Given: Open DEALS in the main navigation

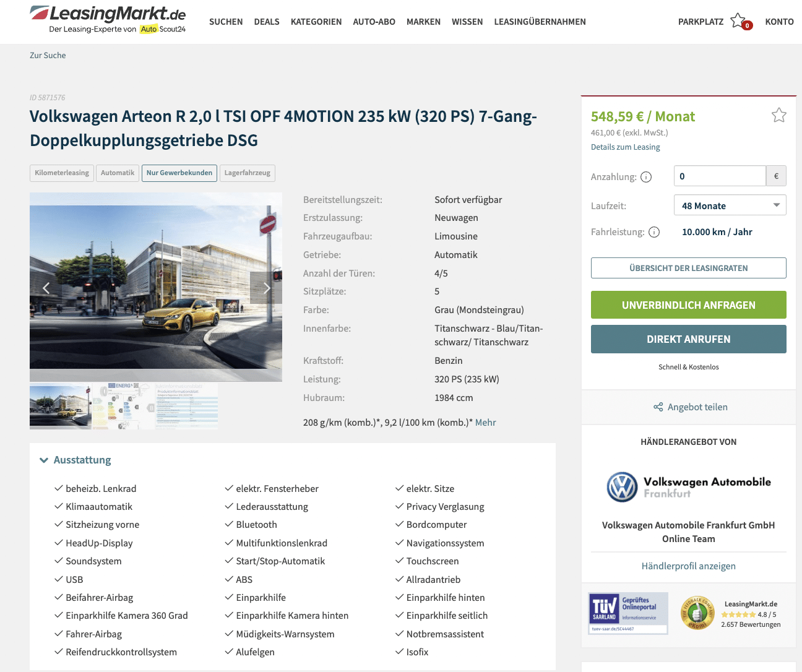Looking at the screenshot, I should tap(267, 22).
